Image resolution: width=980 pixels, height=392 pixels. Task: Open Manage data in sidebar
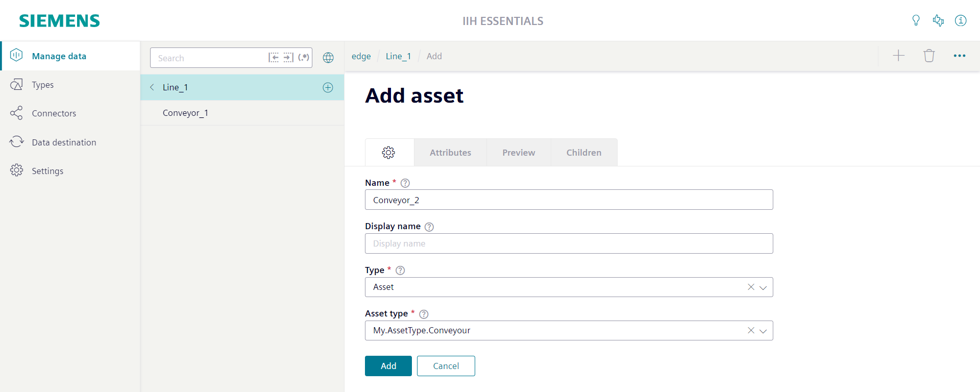tap(70, 56)
